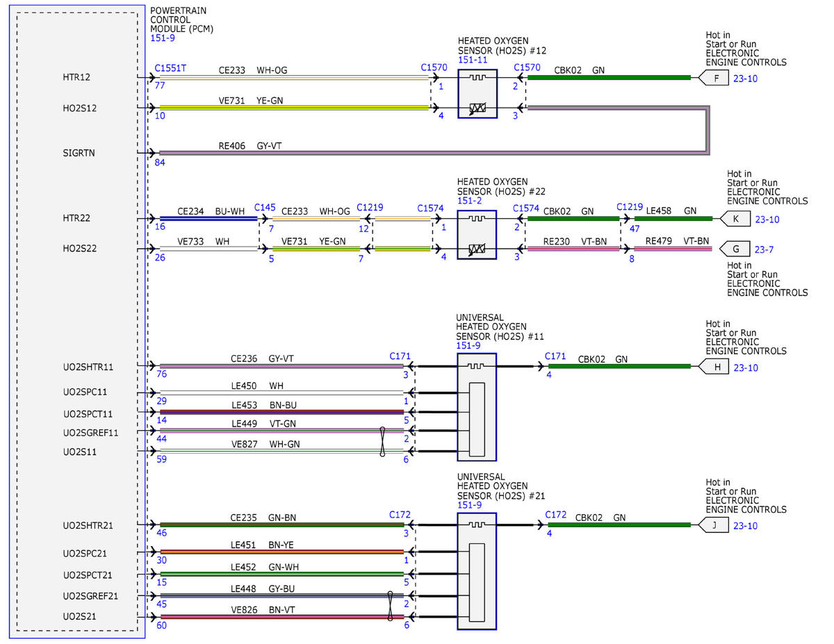Click the CE234 BU-WH wire label
The width and height of the screenshot is (834, 644).
pos(211,211)
